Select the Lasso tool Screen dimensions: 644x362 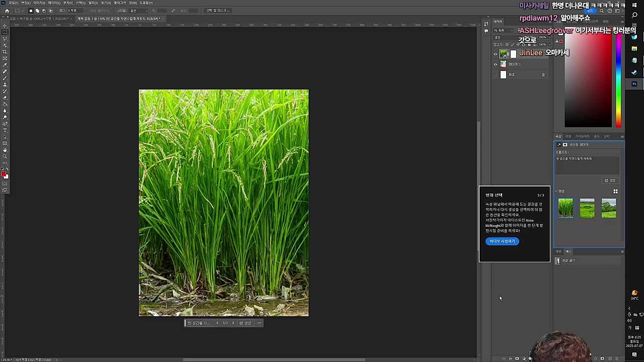tap(5, 39)
